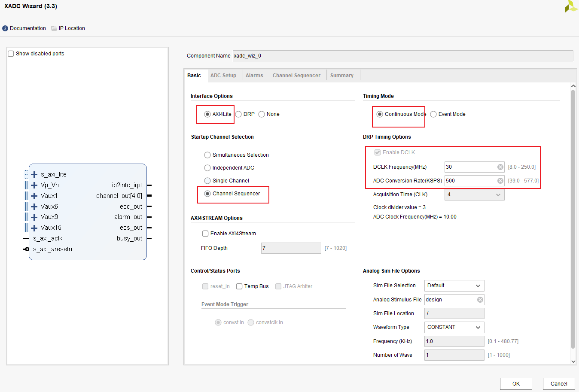Click the FIFO Depth field
The image size is (579, 392).
click(x=291, y=248)
